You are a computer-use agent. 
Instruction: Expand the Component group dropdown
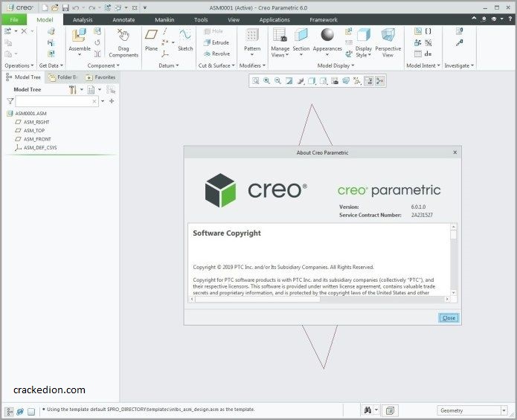(103, 65)
